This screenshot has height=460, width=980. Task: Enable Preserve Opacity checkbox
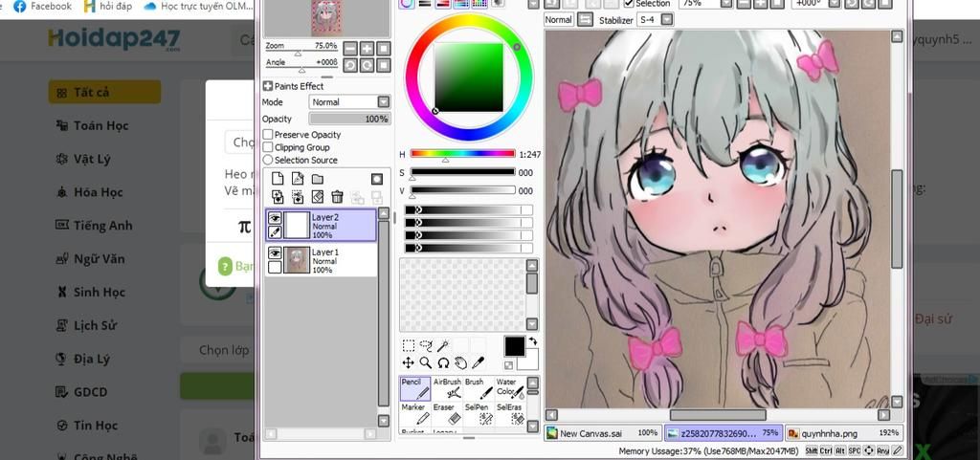(x=268, y=134)
